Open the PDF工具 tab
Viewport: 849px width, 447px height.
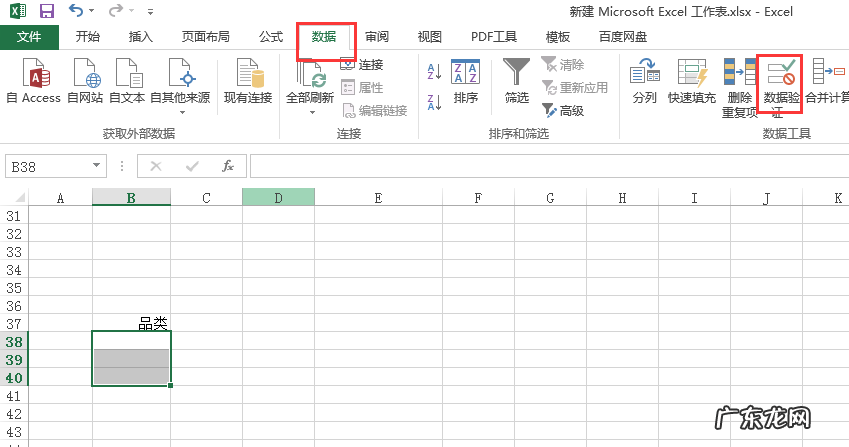click(x=494, y=37)
